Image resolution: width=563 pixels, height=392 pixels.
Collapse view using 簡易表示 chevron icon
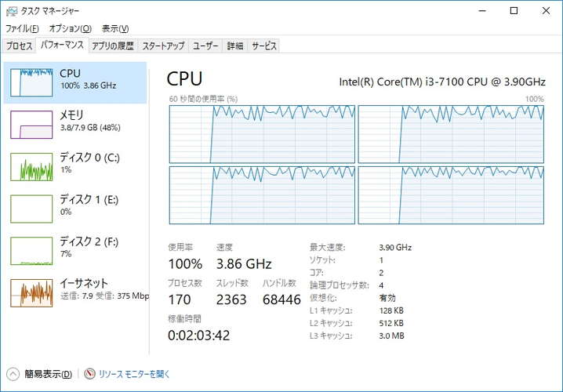[13, 374]
